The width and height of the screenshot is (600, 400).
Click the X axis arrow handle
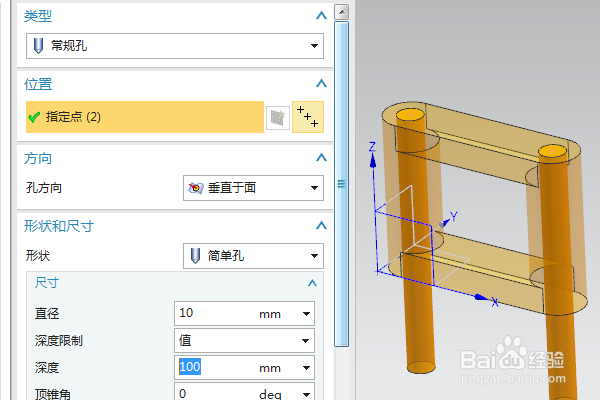pos(481,297)
